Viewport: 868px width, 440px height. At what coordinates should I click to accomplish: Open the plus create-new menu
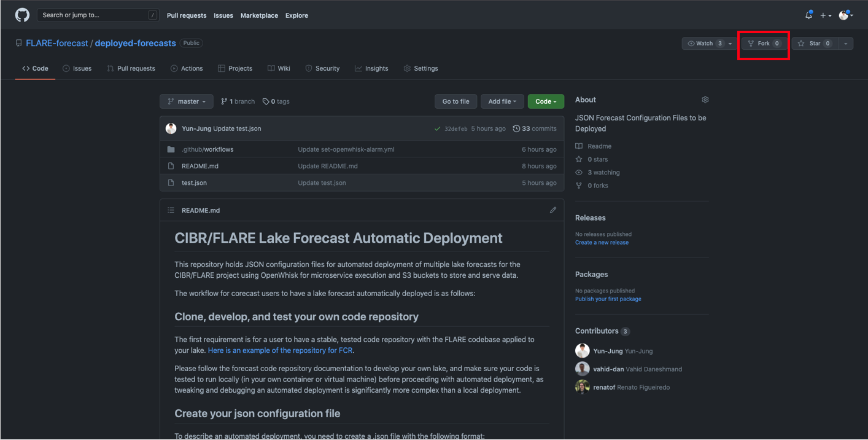826,15
